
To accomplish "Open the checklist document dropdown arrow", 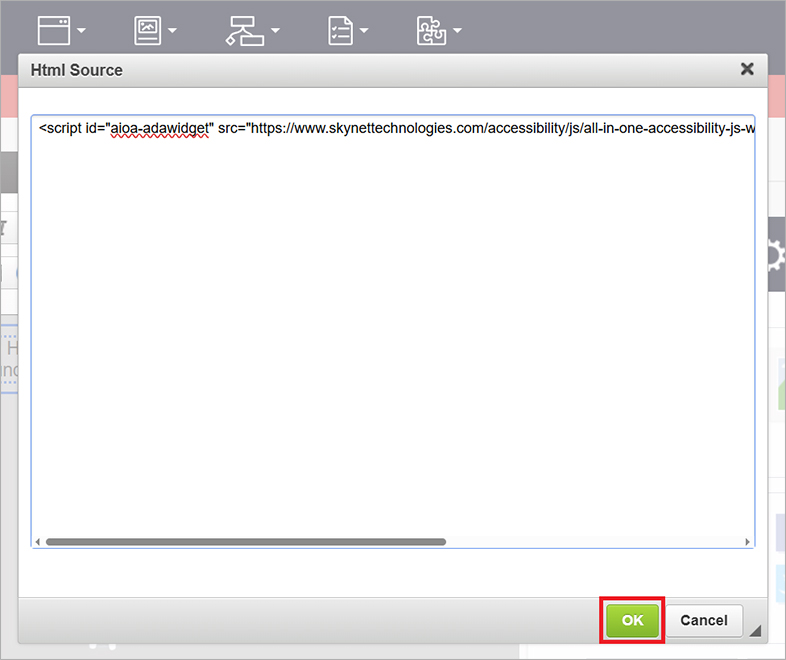I will point(364,31).
